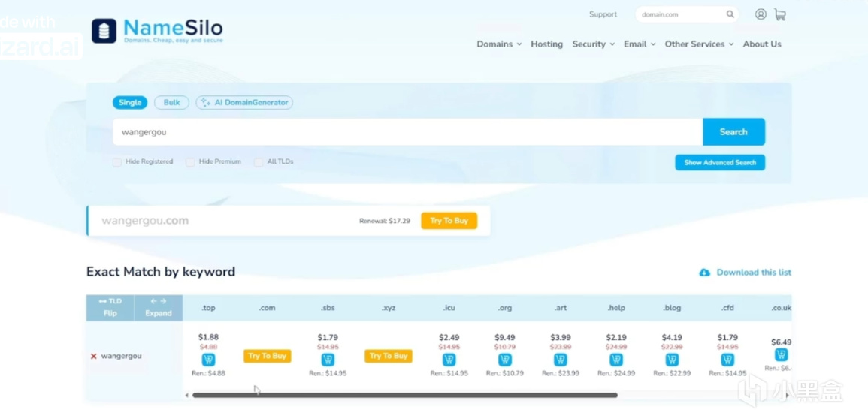Click the blue Search button
Viewport: 868px width, 419px height.
[x=733, y=132]
